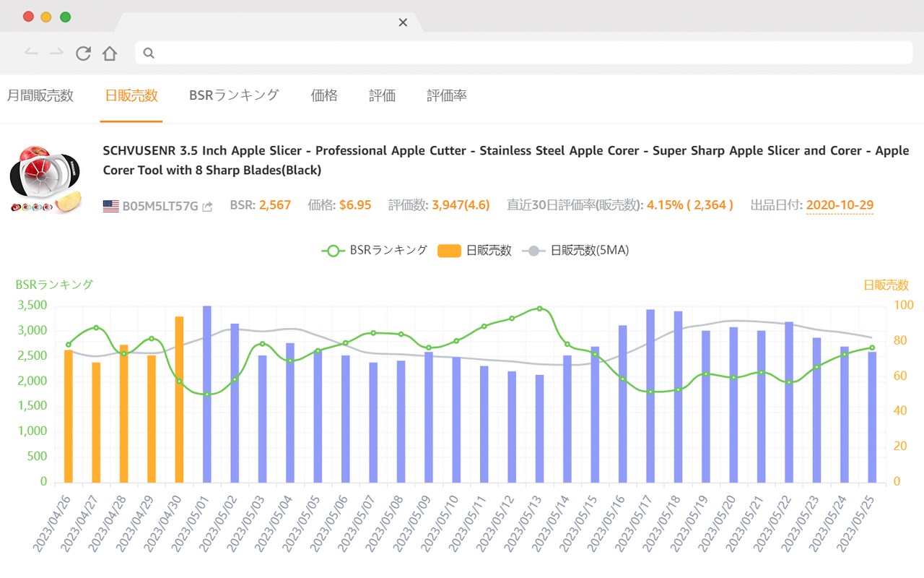Click the red macOS close window dot
Screen dimensions: 924x578
(x=28, y=17)
